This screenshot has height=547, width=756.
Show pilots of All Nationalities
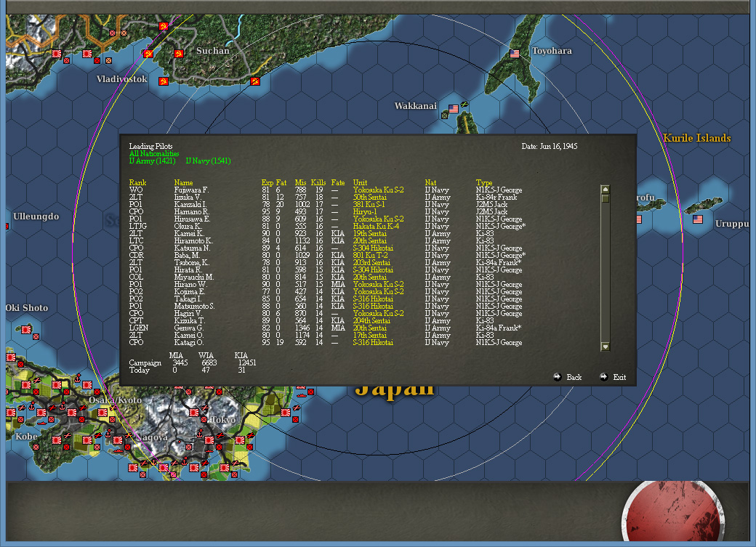[x=154, y=154]
